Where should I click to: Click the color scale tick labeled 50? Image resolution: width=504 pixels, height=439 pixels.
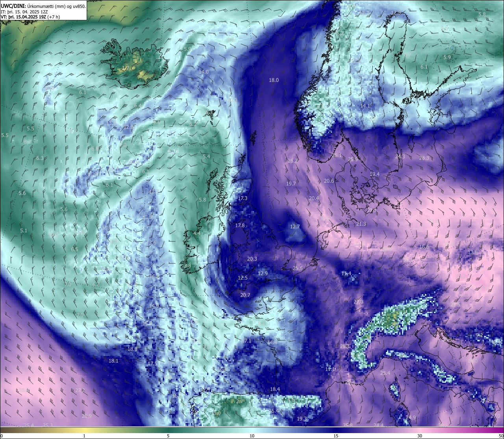click(500, 436)
